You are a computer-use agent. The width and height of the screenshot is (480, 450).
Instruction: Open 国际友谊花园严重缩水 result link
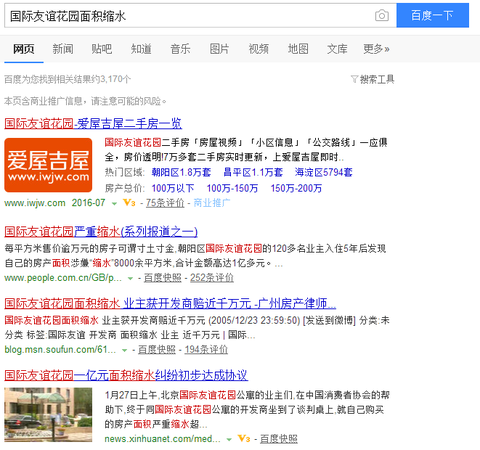click(x=101, y=231)
